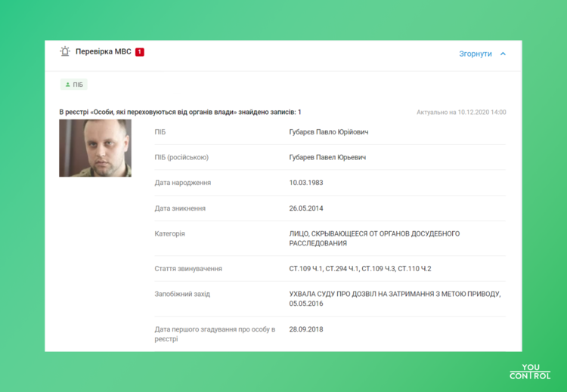Click the registry result line знайдено записів: 1
Image resolution: width=567 pixels, height=392 pixels.
coord(180,113)
